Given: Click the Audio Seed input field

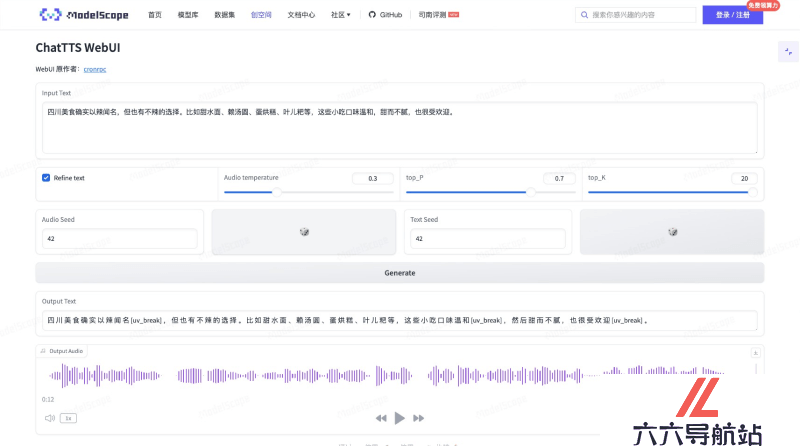Looking at the screenshot, I should [x=119, y=238].
